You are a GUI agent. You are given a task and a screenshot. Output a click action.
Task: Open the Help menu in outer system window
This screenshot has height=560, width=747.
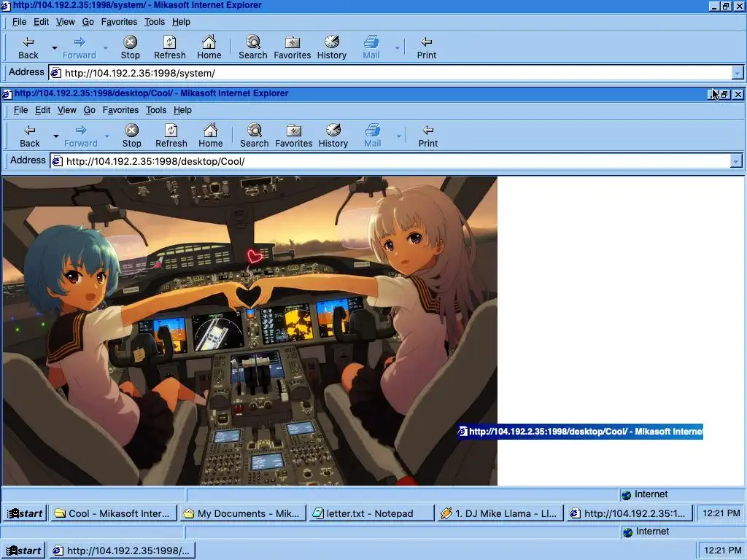(181, 22)
